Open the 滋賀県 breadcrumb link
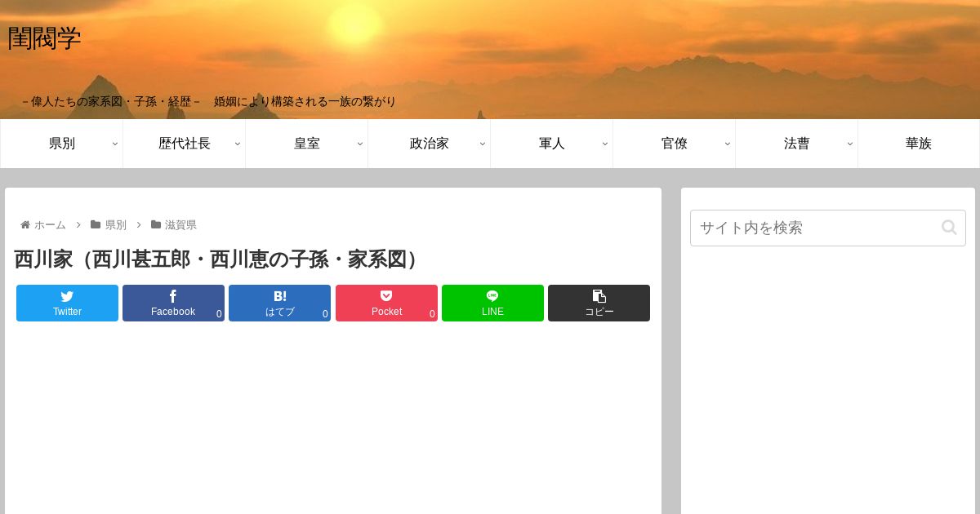This screenshot has width=980, height=514. pos(180,225)
